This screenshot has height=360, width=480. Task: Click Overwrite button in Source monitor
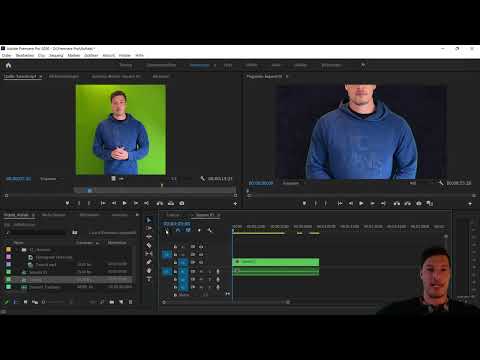pyautogui.click(x=171, y=203)
